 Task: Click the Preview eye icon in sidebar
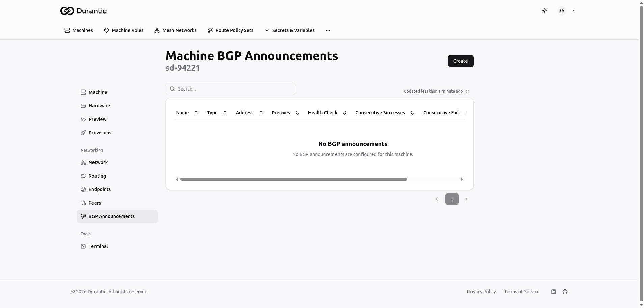tap(83, 119)
